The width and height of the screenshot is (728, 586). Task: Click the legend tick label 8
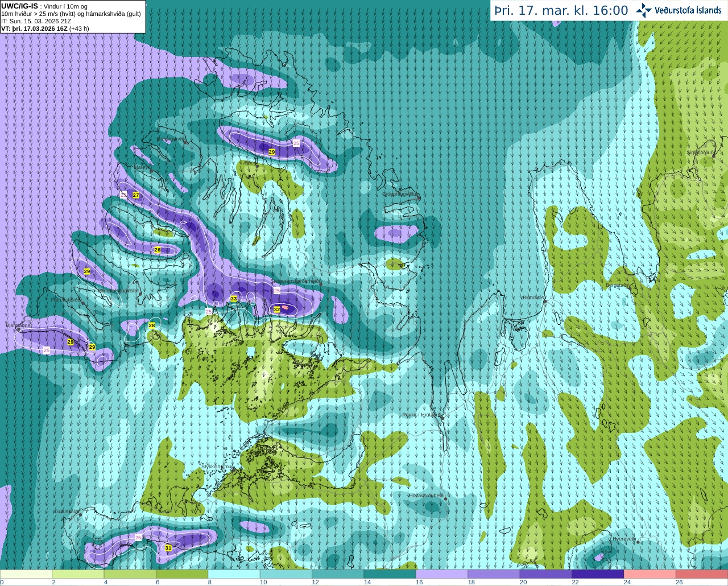coord(210,582)
